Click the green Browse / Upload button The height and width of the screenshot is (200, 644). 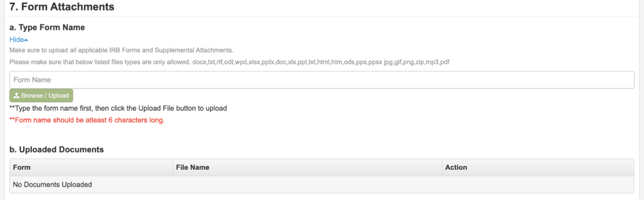coord(41,95)
